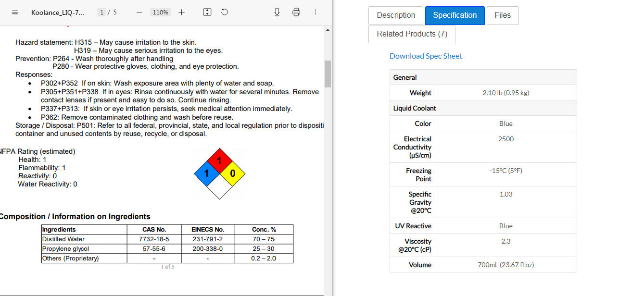Open the Related Products (7) tab
The width and height of the screenshot is (644, 296).
412,34
